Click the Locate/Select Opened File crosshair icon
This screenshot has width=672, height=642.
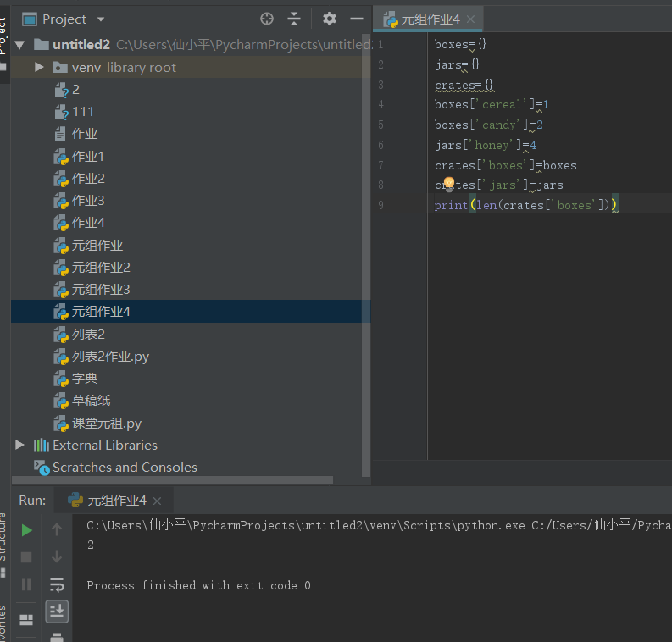point(267,19)
